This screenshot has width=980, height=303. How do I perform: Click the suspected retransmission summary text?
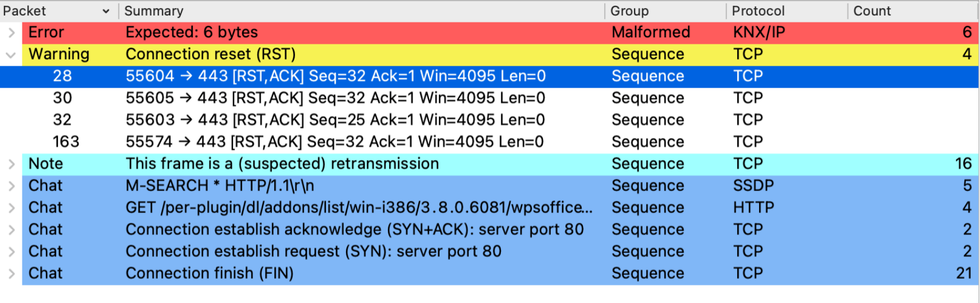tap(282, 164)
